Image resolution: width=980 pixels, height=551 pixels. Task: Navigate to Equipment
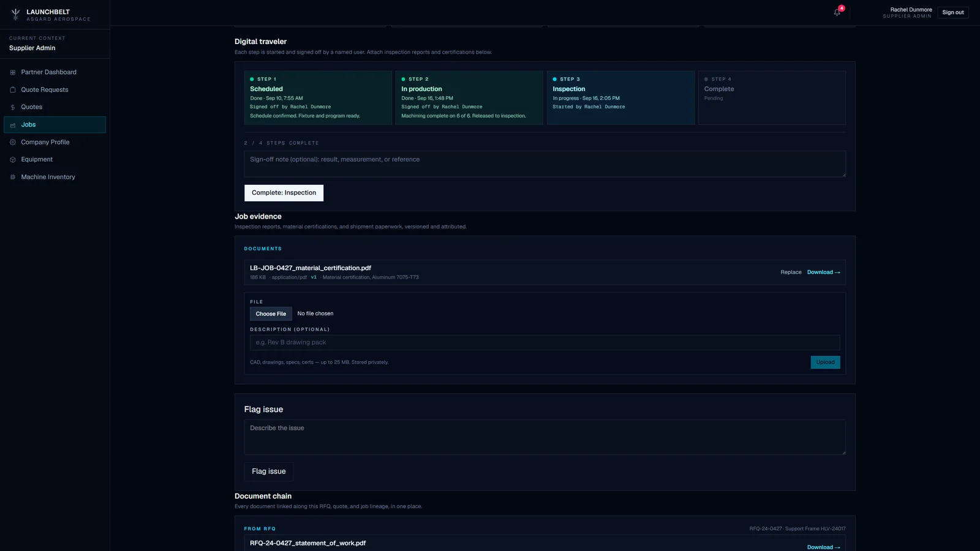55,160
